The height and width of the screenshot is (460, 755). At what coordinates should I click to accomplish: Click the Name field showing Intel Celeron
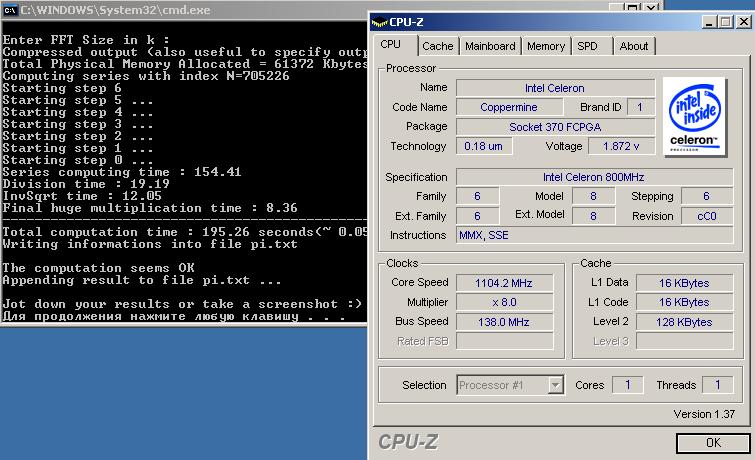pos(555,88)
